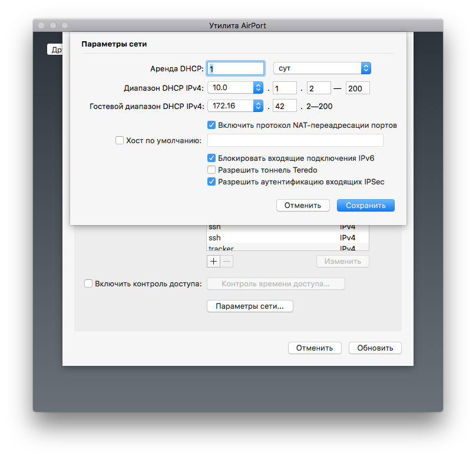Click the guest range octet field with 42

click(285, 106)
